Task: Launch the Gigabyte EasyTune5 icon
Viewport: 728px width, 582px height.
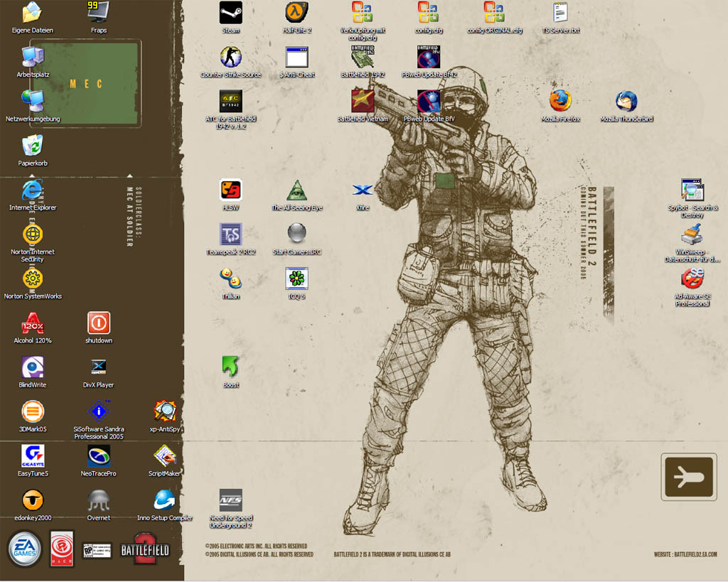Action: [x=33, y=456]
